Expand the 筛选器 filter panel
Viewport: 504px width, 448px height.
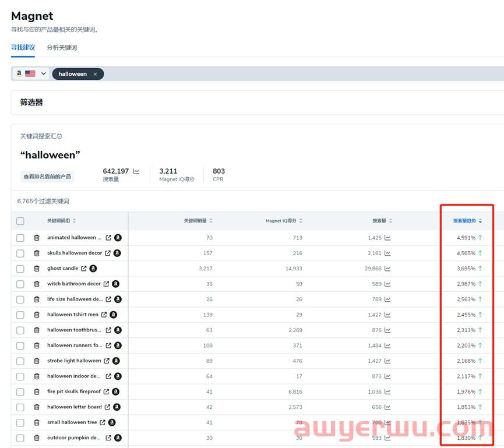[x=31, y=103]
